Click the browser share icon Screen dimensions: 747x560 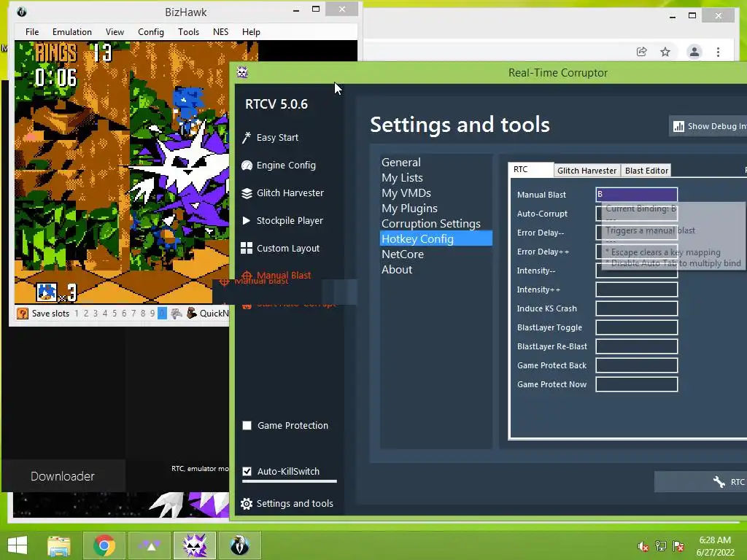pos(642,52)
